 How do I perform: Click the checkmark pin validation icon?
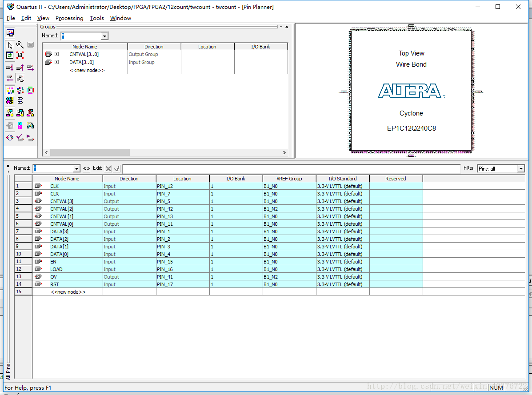(20, 138)
